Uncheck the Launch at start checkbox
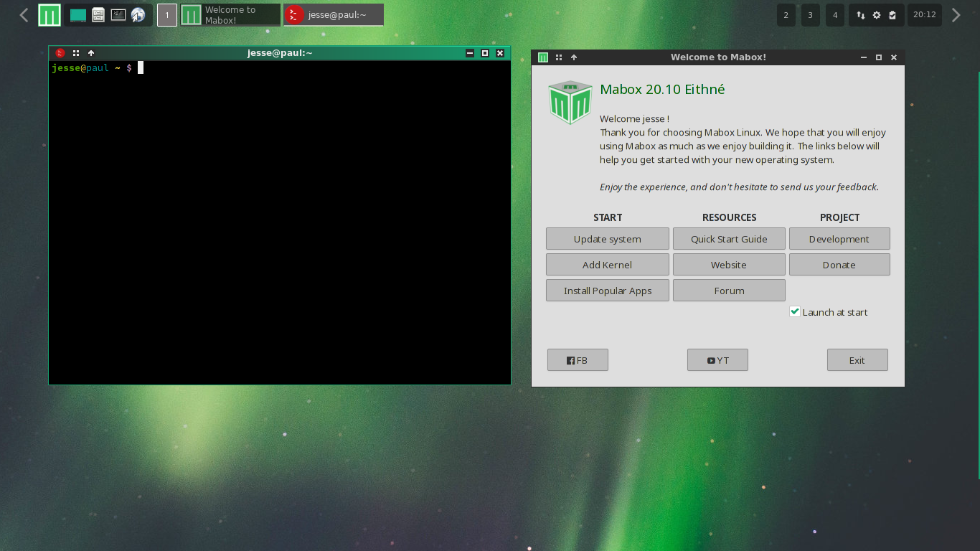980x551 pixels. pos(795,311)
